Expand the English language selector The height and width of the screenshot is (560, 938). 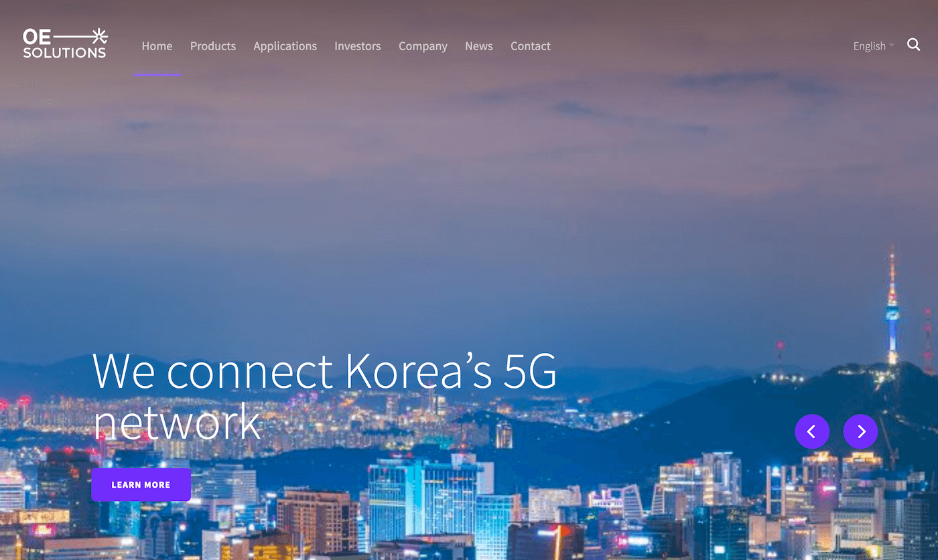(x=874, y=46)
